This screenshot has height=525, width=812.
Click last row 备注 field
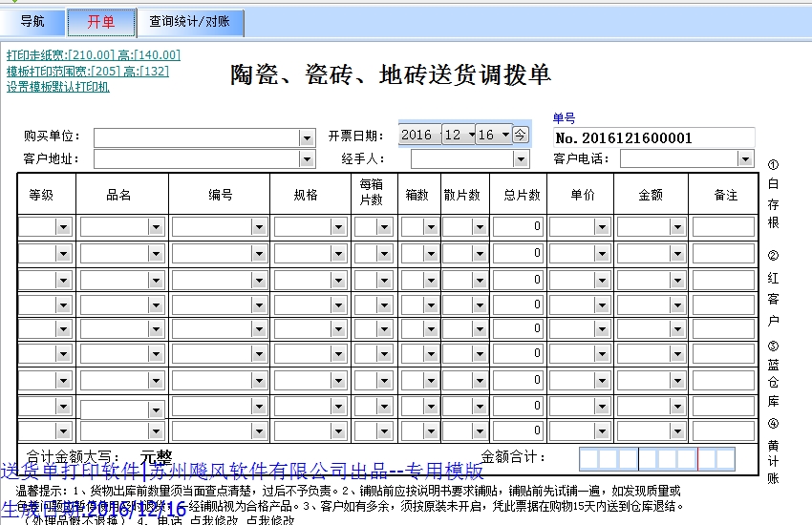(723, 430)
